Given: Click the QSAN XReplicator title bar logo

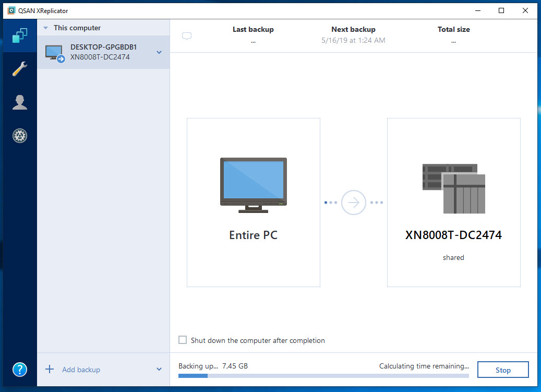Looking at the screenshot, I should point(11,10).
